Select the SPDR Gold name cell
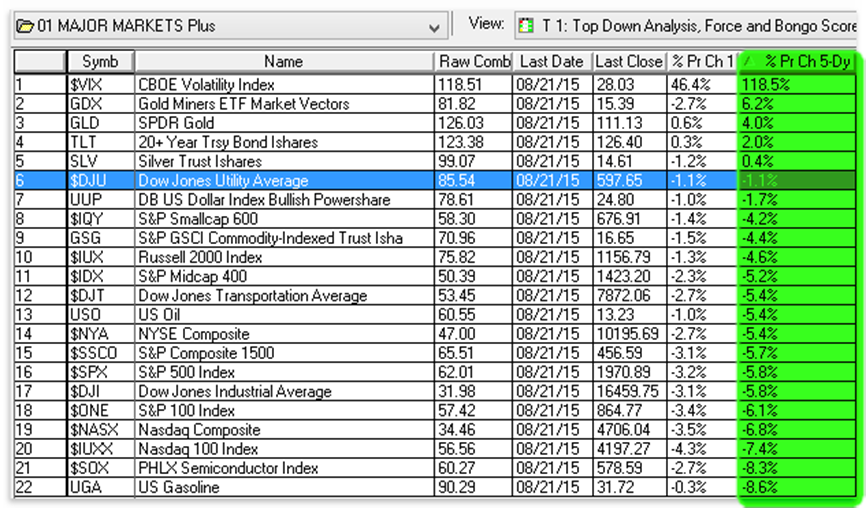 (284, 123)
